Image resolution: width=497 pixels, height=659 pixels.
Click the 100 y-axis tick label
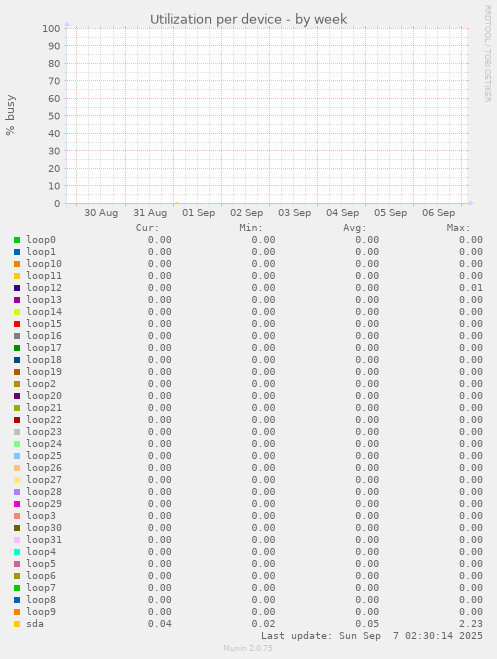pos(51,29)
